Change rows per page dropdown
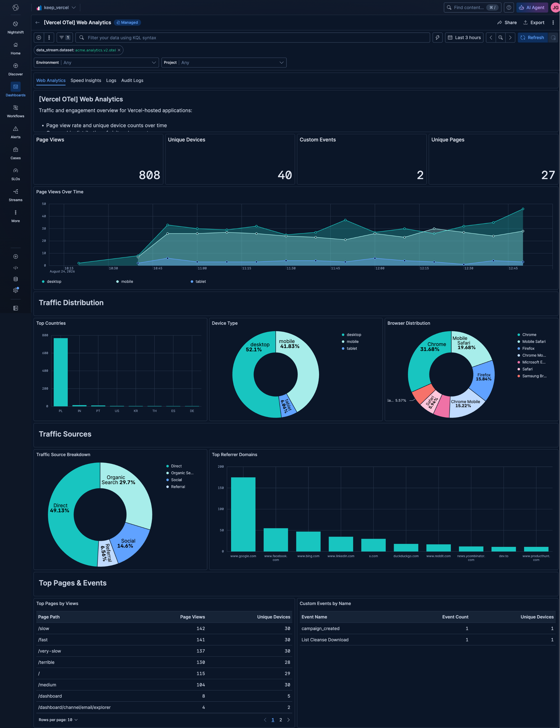 tap(58, 720)
